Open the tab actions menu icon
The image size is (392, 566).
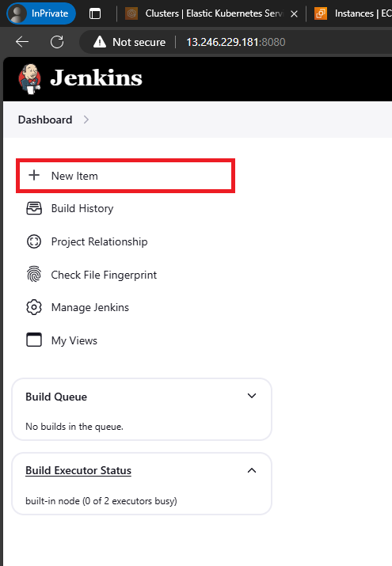pyautogui.click(x=95, y=13)
